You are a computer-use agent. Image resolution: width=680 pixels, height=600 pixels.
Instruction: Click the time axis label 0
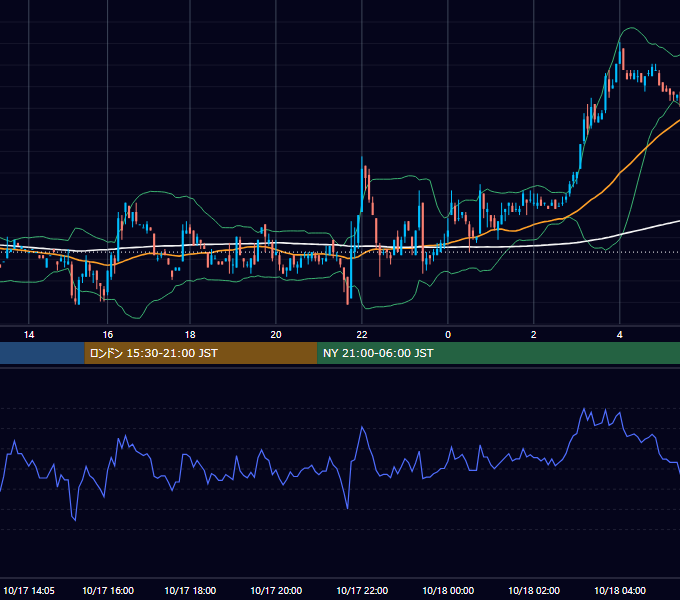(x=448, y=335)
